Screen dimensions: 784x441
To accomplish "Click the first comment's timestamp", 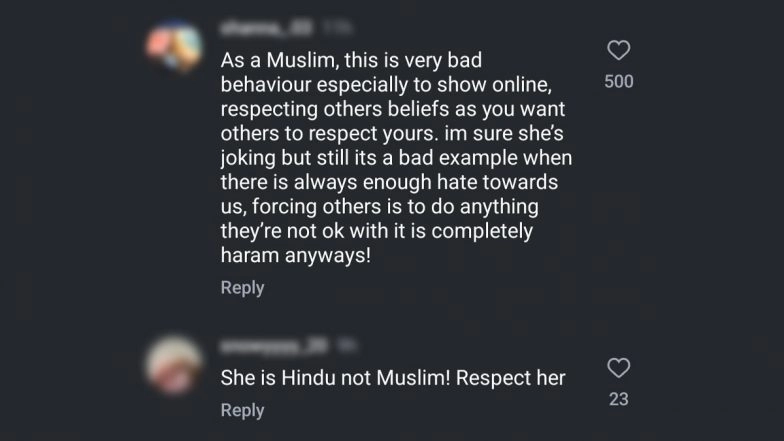I will tap(337, 28).
